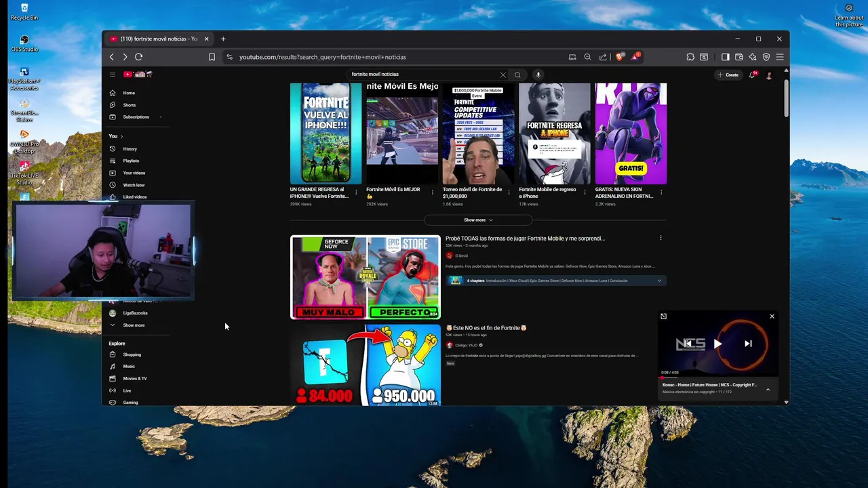
Task: Open the Recycle Bin desktop icon
Action: 24,12
